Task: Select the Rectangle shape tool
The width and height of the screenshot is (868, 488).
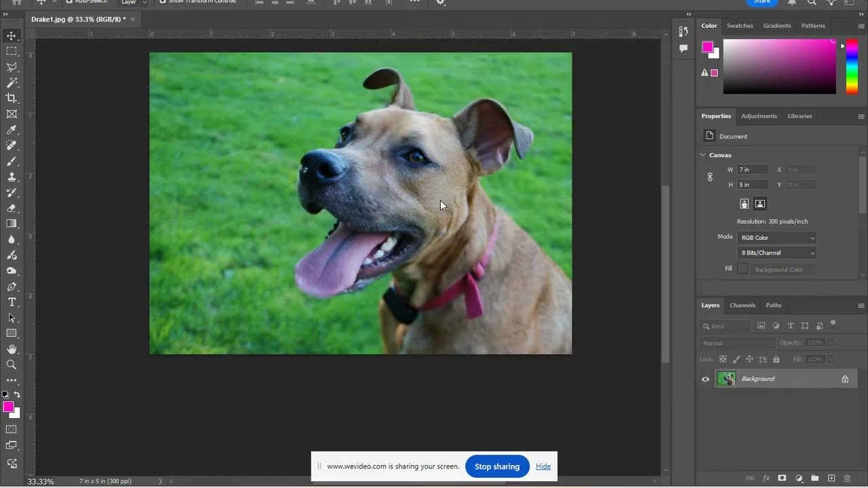Action: [12, 333]
